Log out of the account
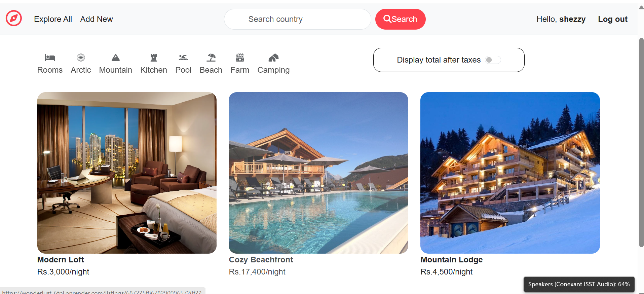The width and height of the screenshot is (644, 294). (x=613, y=19)
